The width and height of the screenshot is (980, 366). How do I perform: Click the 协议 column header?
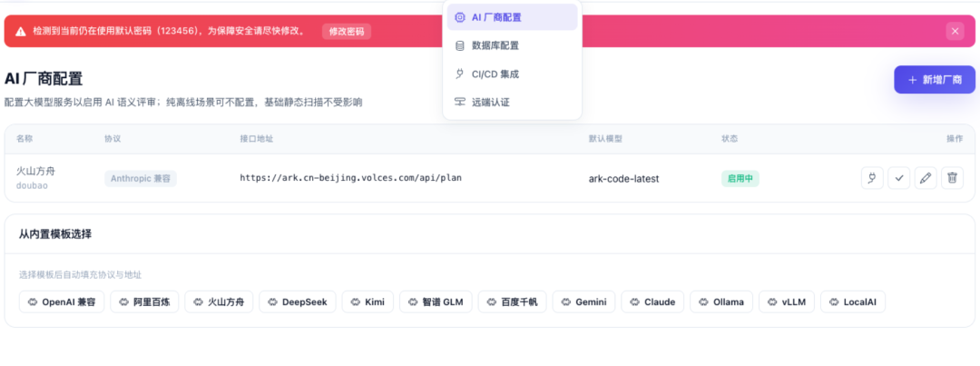[113, 138]
